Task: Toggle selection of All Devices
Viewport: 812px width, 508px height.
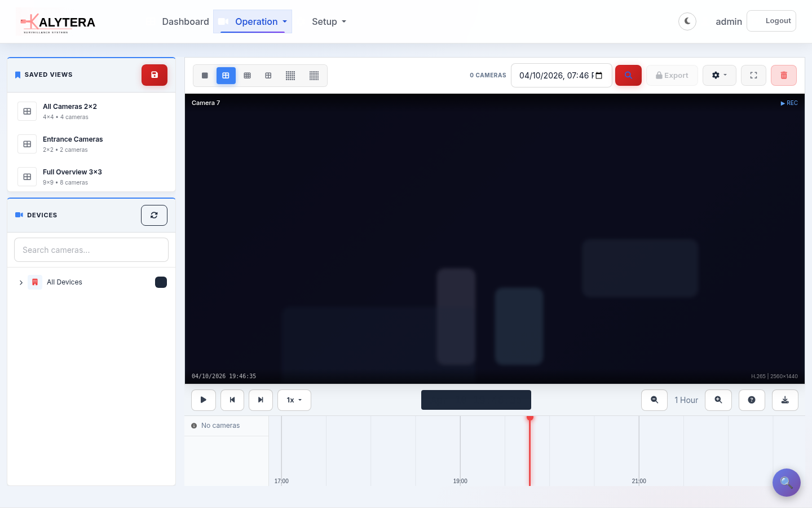Action: pos(161,282)
